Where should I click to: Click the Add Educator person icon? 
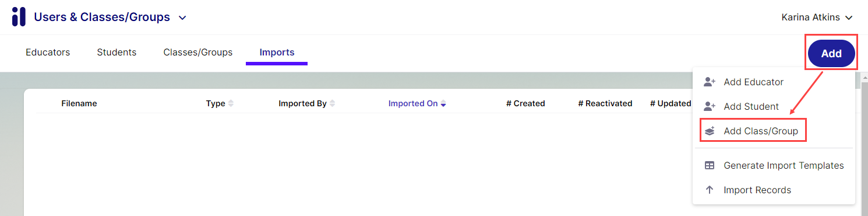click(709, 82)
